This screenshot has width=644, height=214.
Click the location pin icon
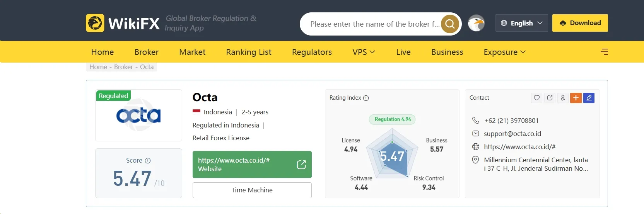476,160
